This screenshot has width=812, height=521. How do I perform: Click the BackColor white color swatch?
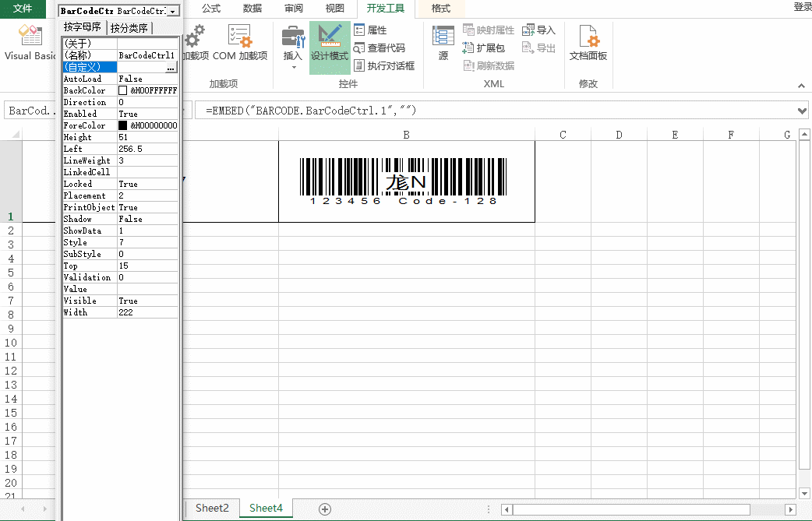[x=122, y=90]
